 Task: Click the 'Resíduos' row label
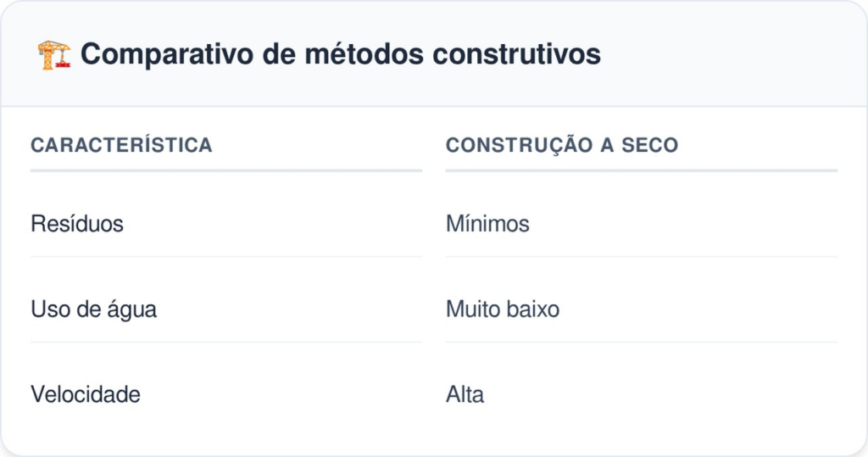click(x=77, y=224)
